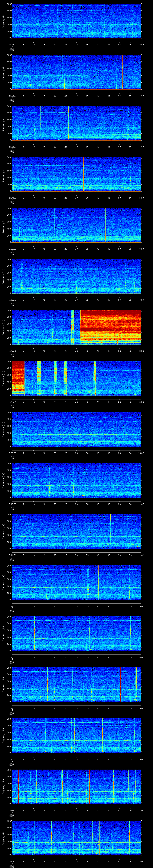Select the spectrogram panel starting at 15:12:00
Screen dimensions: 153x868
coord(76,582)
